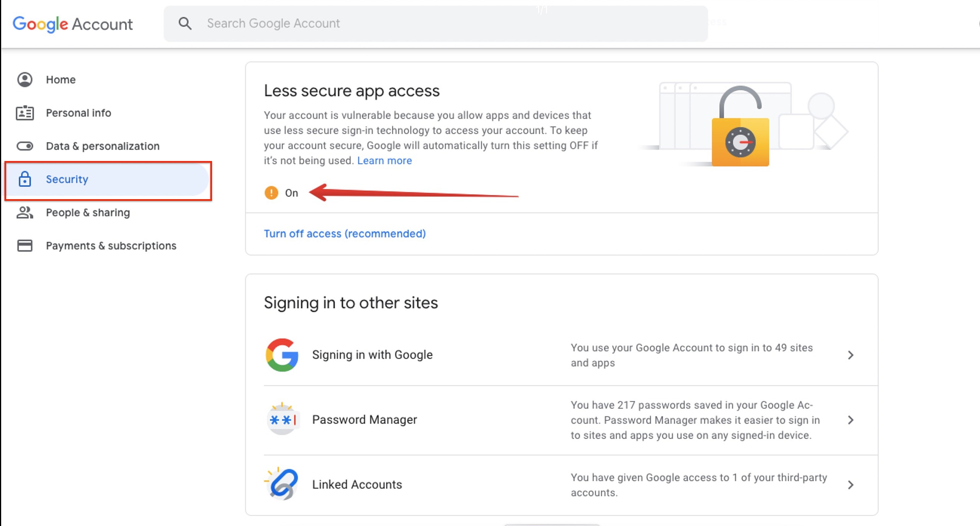Click the Security lock icon
The height and width of the screenshot is (526, 980).
coord(25,179)
